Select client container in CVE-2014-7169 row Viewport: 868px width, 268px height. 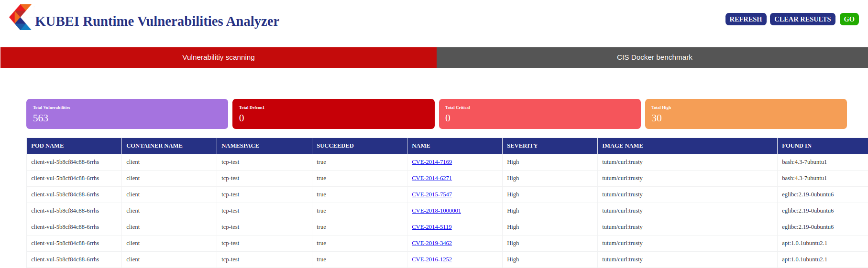click(133, 162)
